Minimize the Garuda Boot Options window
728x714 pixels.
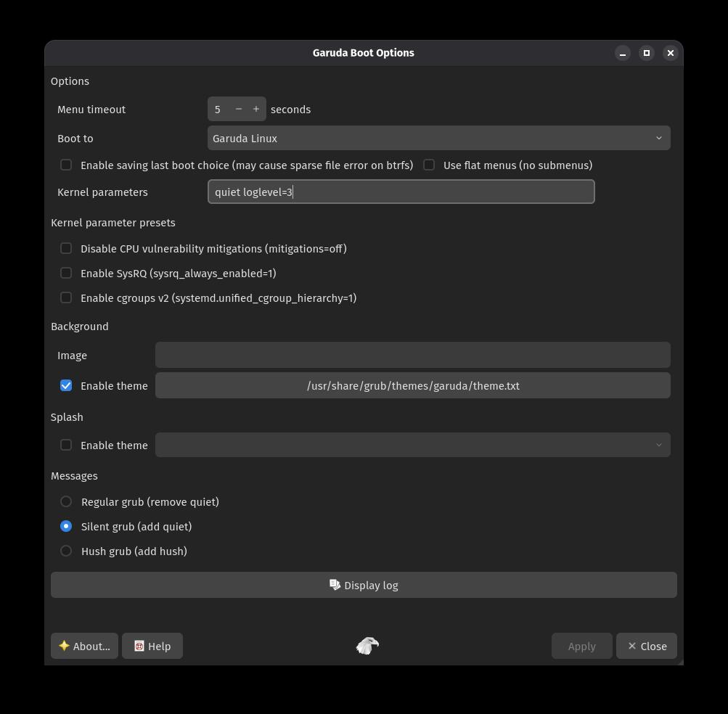point(623,53)
